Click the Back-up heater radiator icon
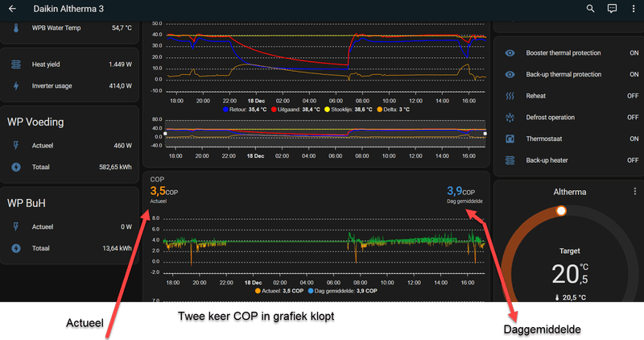 click(510, 160)
